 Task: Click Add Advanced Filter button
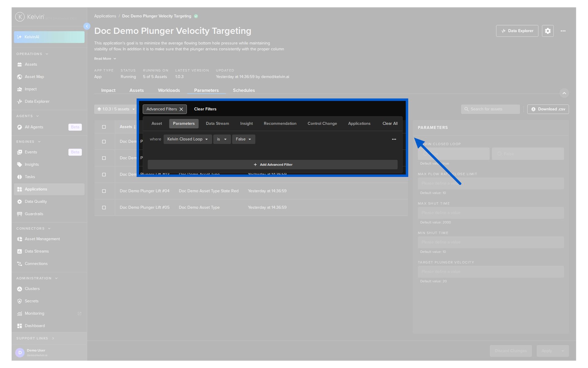pyautogui.click(x=273, y=165)
